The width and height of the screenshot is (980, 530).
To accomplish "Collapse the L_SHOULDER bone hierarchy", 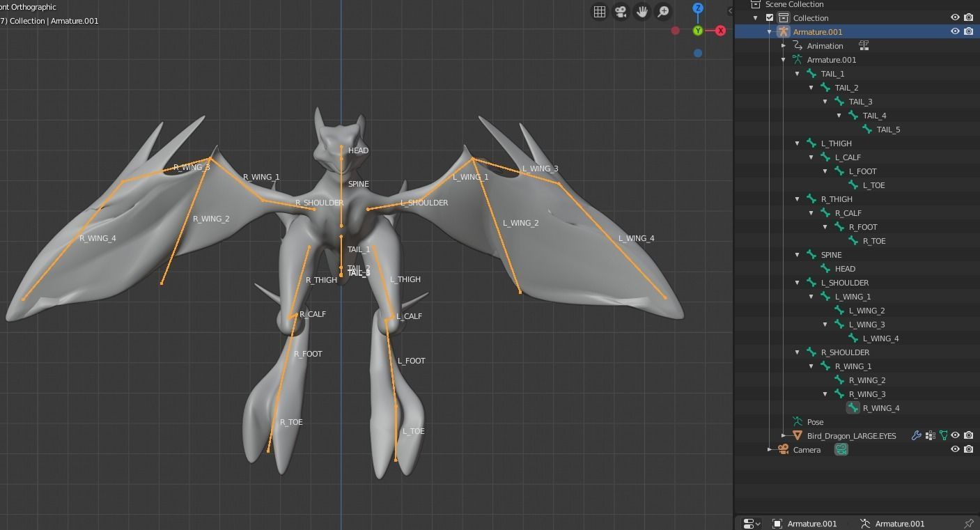I will (798, 283).
